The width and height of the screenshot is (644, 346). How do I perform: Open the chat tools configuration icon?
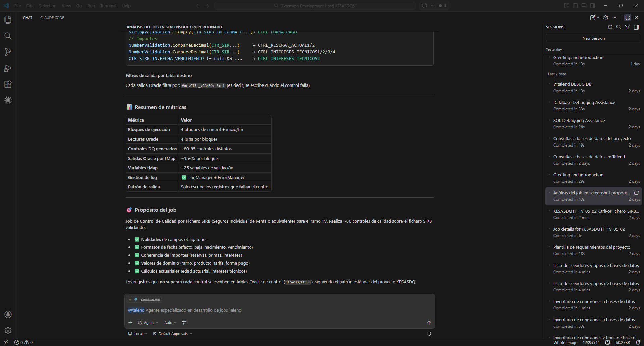[184, 323]
